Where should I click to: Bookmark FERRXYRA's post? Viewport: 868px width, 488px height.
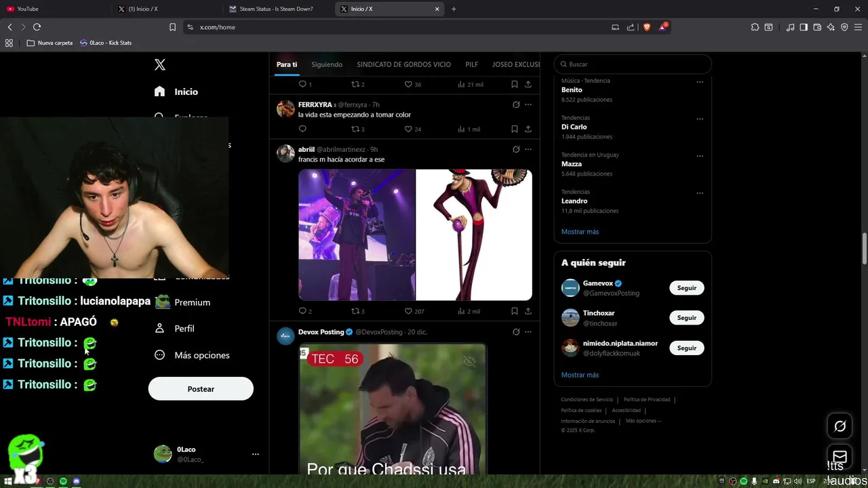(514, 129)
